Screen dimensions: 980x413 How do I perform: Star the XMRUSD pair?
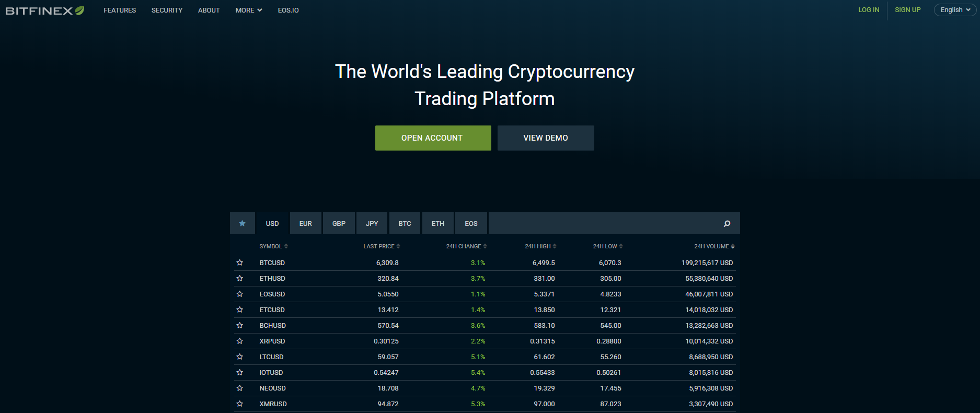tap(240, 404)
